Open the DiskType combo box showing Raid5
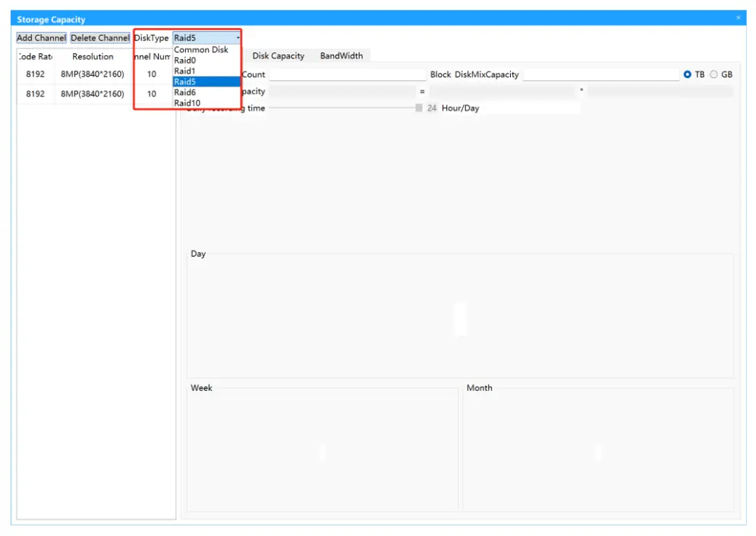756x536 pixels. (207, 38)
